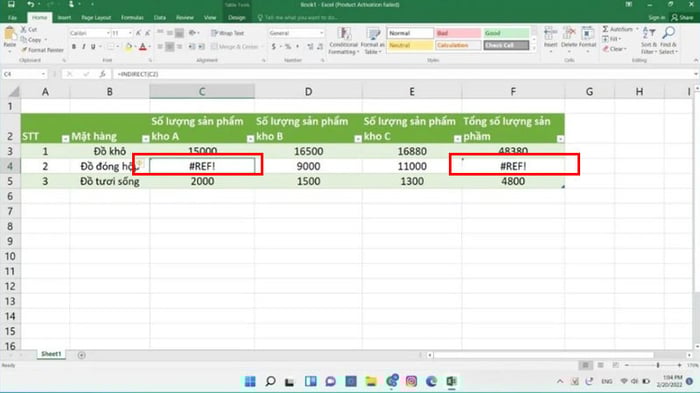Screen dimensions: 700x393
Task: Click the error warning icon beside C4
Action: click(x=140, y=163)
